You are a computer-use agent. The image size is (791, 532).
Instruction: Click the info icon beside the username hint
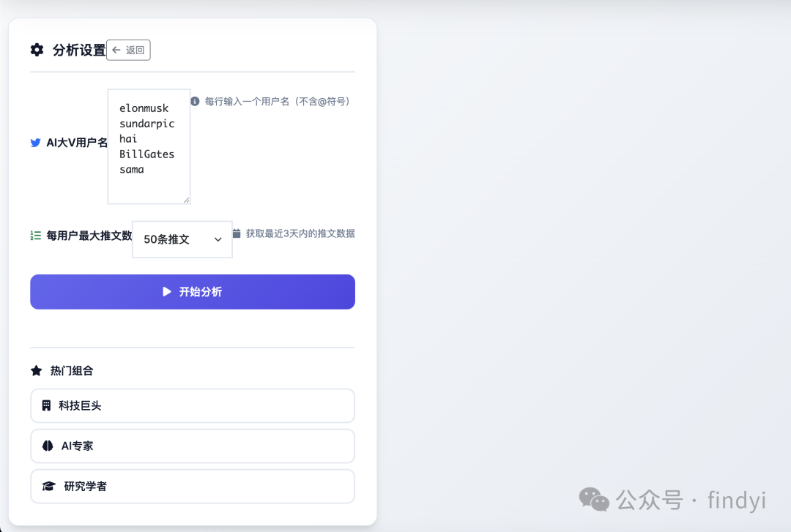click(x=195, y=102)
